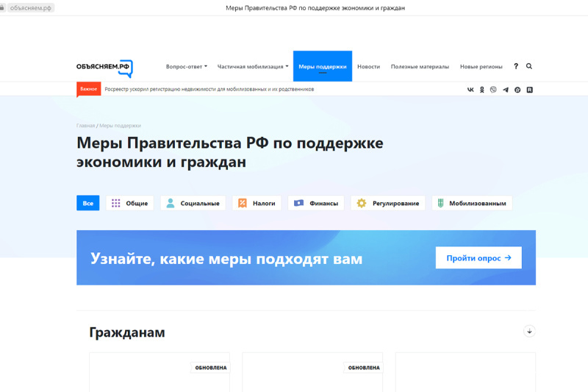
Task: Open the star-in-circle social icon
Action: (x=517, y=90)
